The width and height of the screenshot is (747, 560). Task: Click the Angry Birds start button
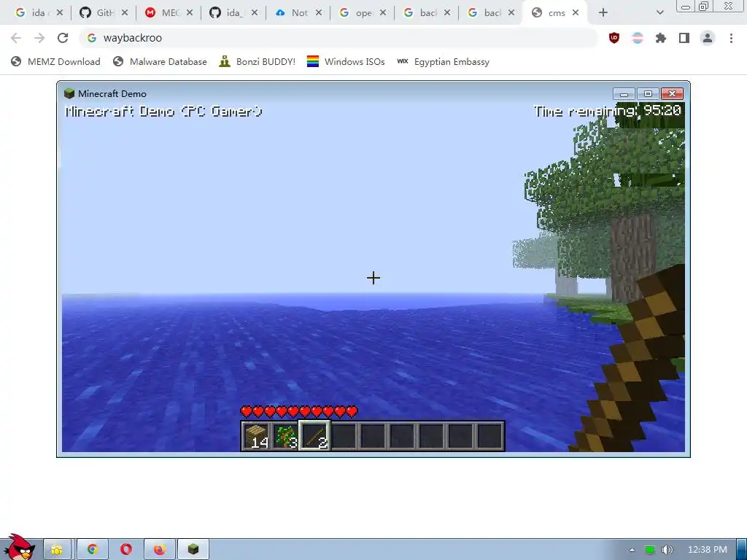[x=19, y=548]
